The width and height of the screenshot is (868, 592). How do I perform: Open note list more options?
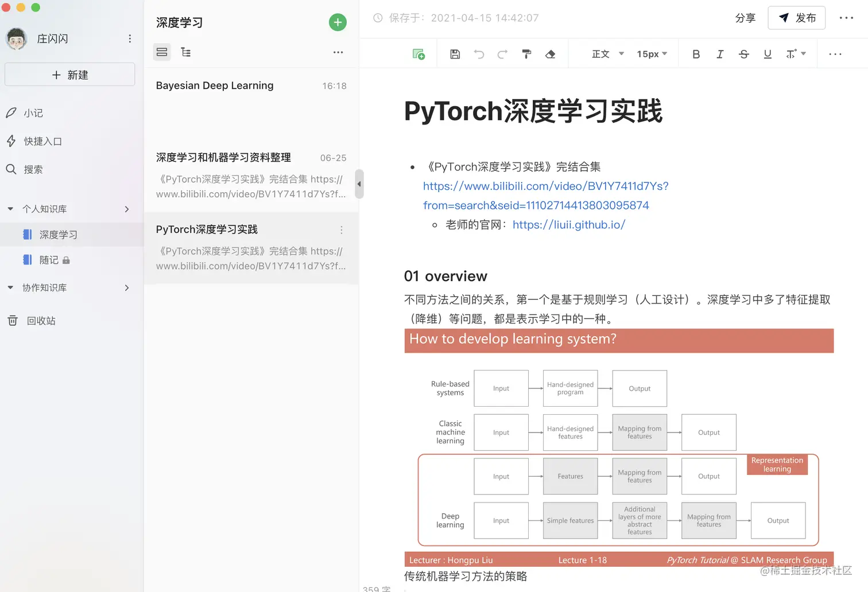click(338, 52)
